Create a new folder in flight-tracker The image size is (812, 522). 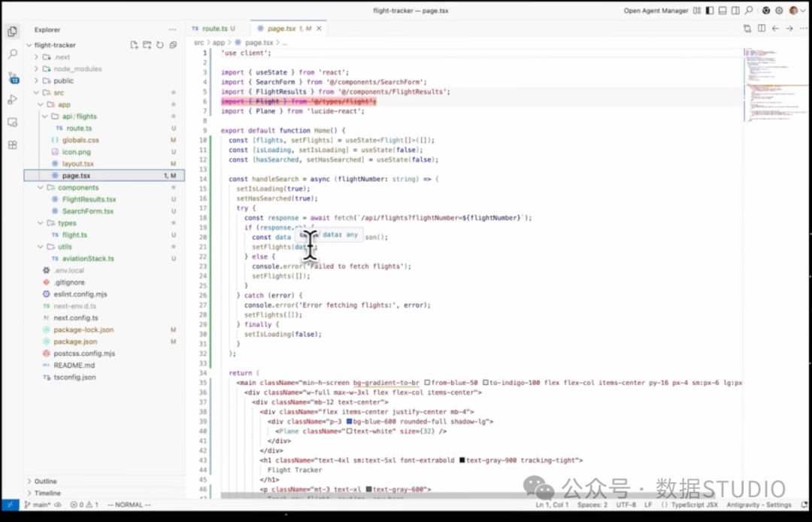coord(147,45)
